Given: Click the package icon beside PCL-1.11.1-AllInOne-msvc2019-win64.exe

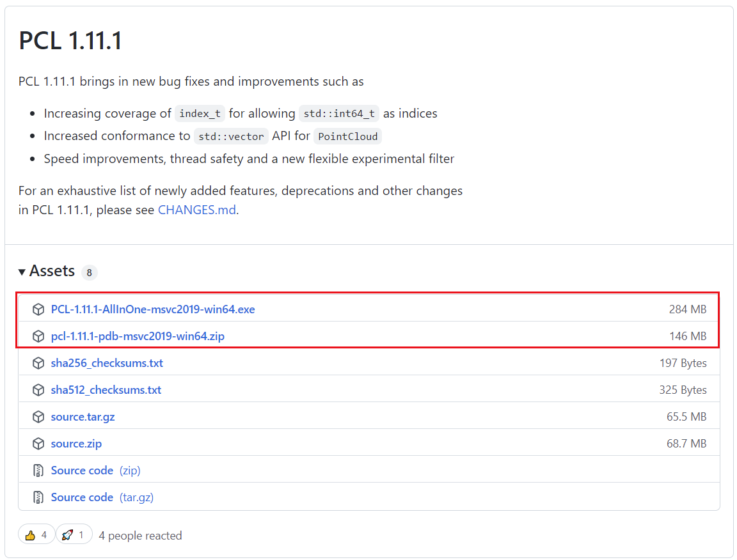Looking at the screenshot, I should (x=38, y=309).
